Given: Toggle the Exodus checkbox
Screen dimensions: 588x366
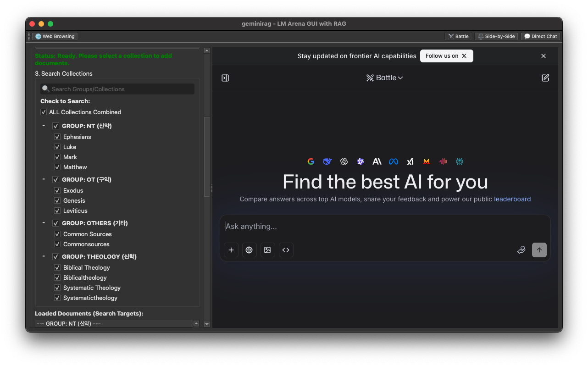Looking at the screenshot, I should [57, 190].
